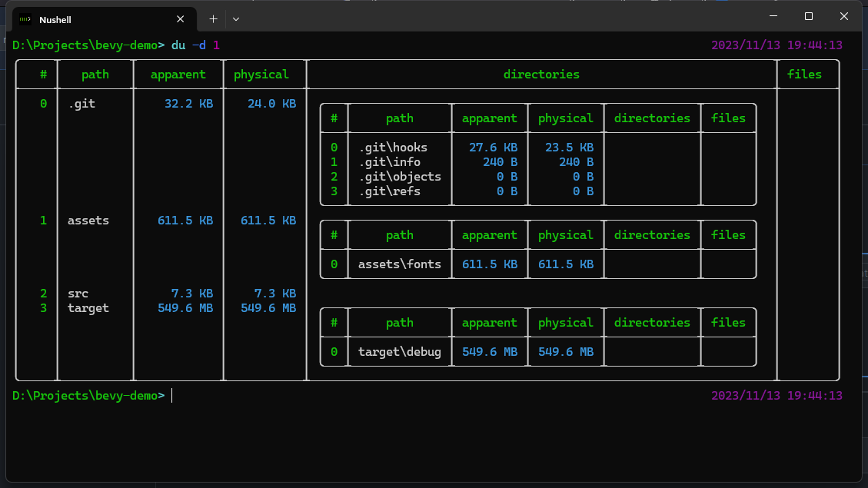Select the 'src' directory row
The height and width of the screenshot is (488, 868).
[x=78, y=293]
